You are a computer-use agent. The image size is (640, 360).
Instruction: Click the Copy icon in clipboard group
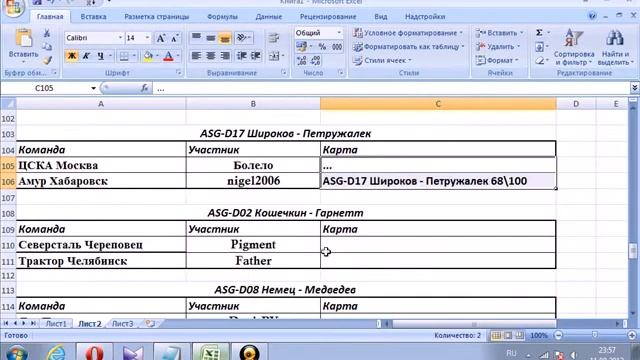tap(47, 47)
